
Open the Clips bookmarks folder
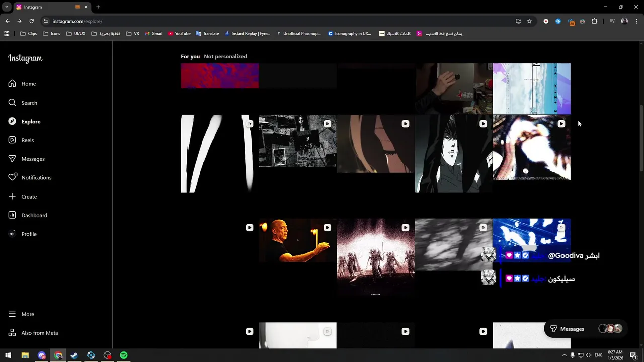coord(28,34)
